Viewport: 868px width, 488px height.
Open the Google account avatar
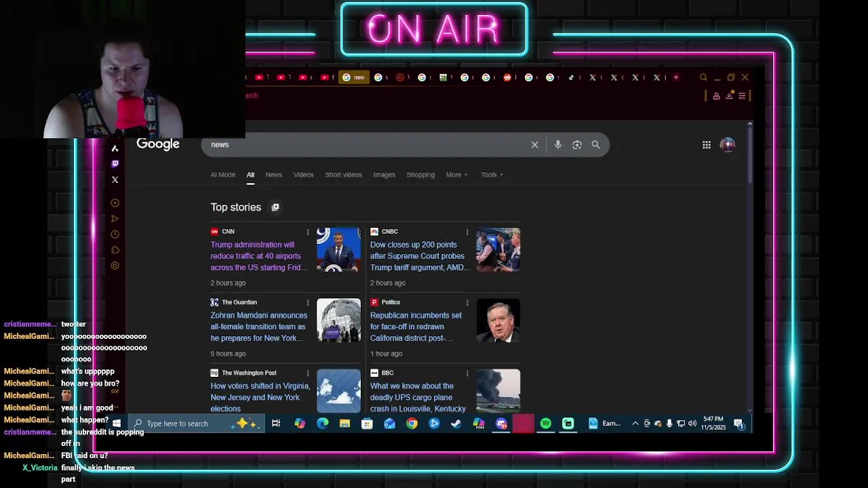727,144
